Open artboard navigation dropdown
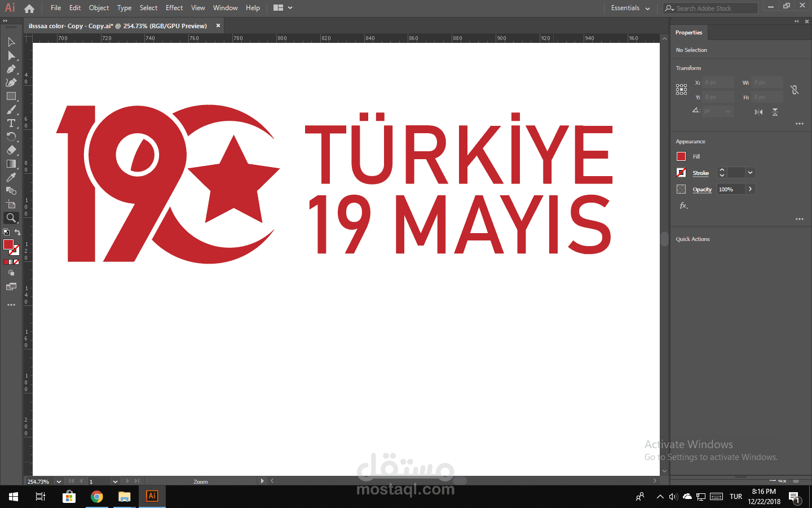 pos(115,481)
